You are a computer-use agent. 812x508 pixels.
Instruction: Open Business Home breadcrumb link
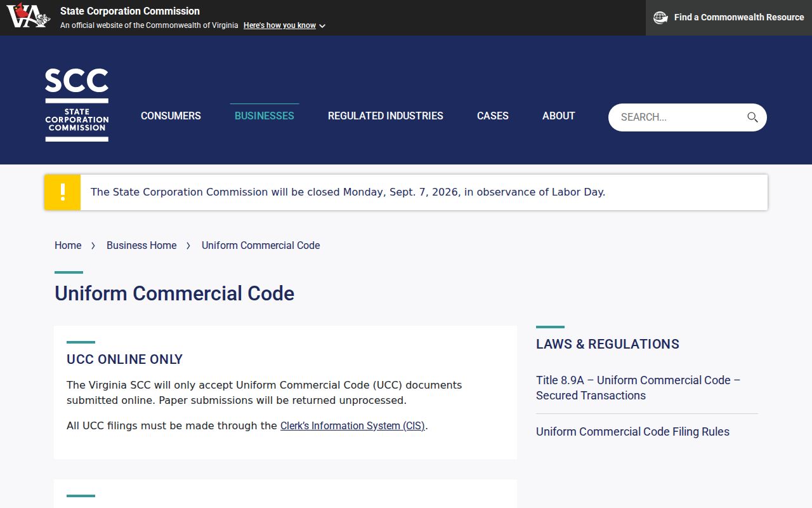tap(141, 245)
